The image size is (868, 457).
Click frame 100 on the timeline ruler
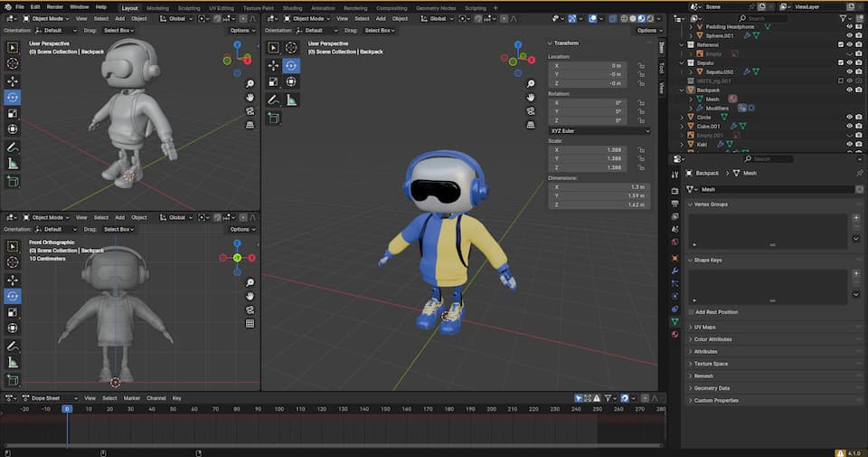(x=279, y=409)
